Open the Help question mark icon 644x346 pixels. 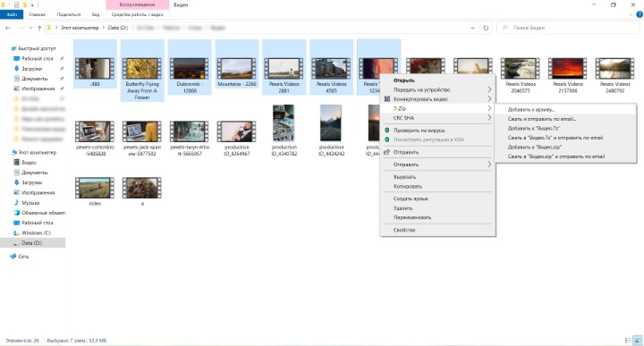pos(640,14)
